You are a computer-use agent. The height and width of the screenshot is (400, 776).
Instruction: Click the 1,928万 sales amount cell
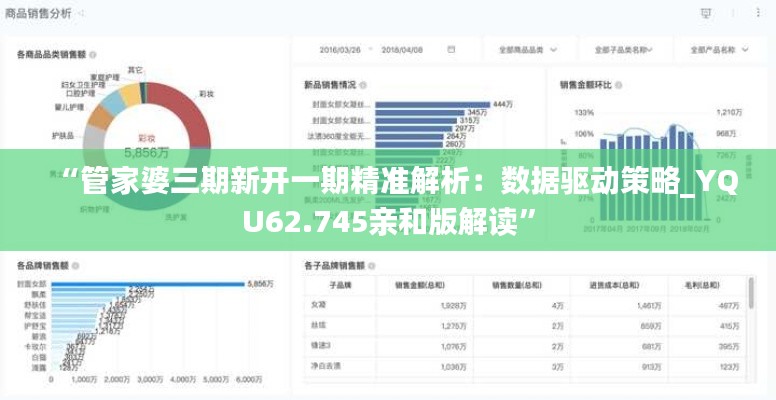(x=453, y=306)
